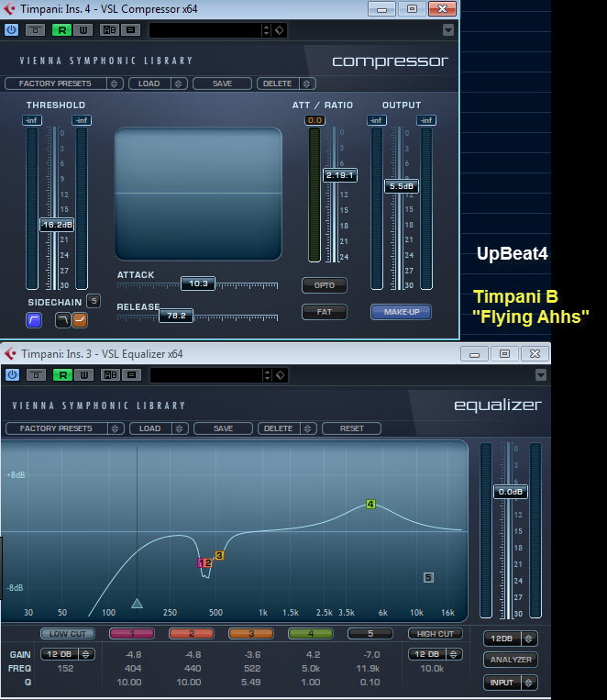Image resolution: width=607 pixels, height=700 pixels.
Task: Select dark sidechain high-cut filter icon
Action: (x=63, y=319)
